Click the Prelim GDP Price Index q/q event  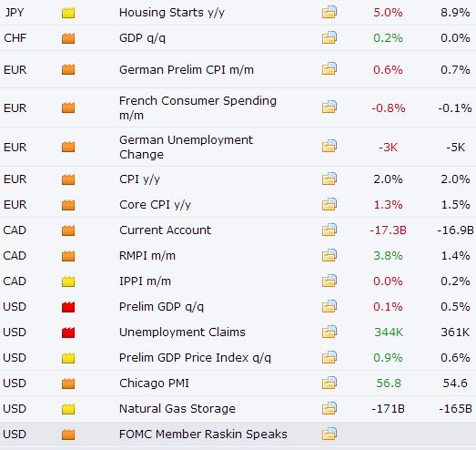coord(195,358)
